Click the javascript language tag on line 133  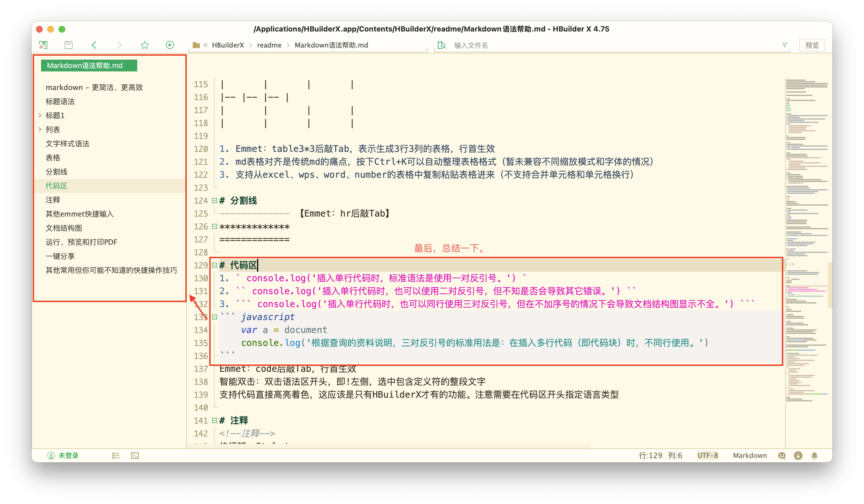coord(268,317)
